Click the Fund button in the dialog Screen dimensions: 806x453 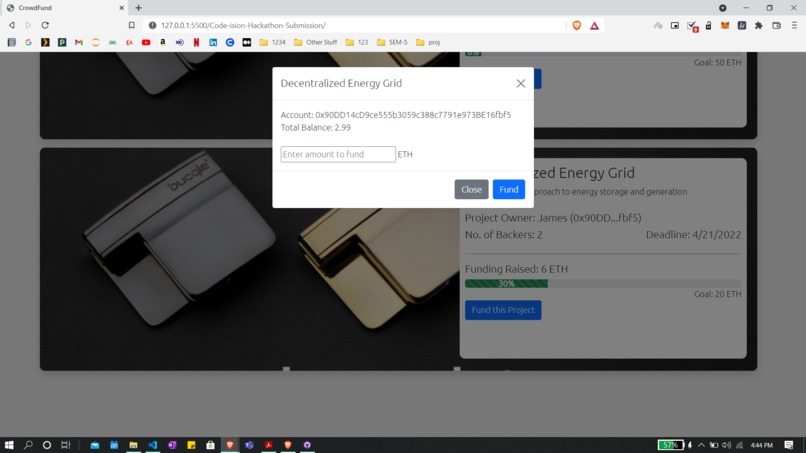coord(508,189)
